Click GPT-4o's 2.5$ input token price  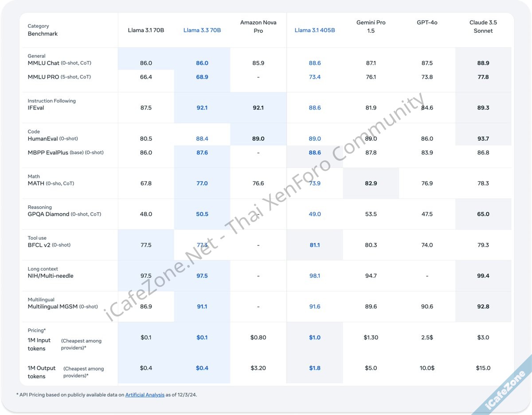[427, 337]
